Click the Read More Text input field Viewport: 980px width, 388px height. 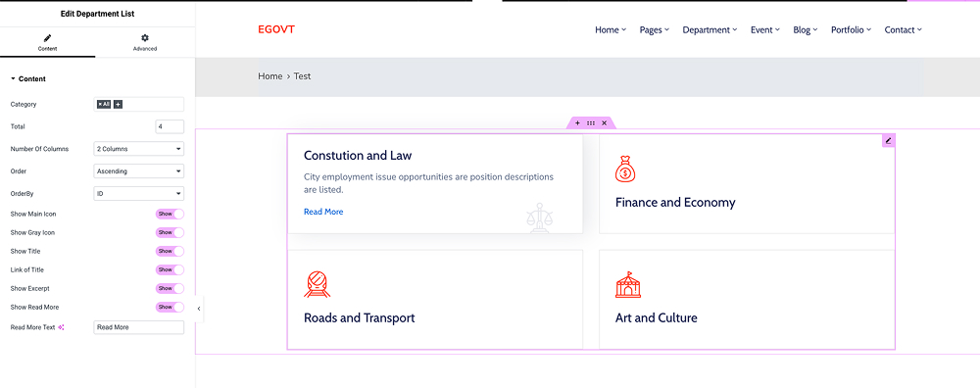pos(139,327)
